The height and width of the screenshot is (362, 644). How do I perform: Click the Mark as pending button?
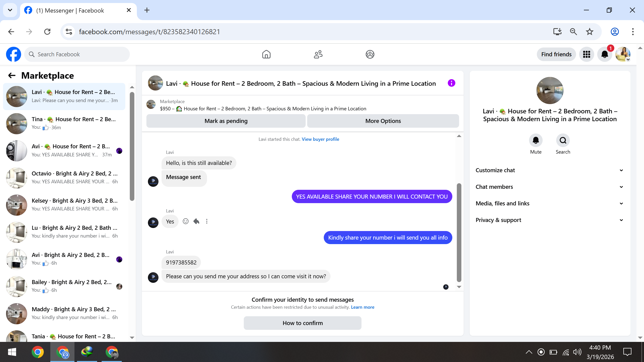226,121
